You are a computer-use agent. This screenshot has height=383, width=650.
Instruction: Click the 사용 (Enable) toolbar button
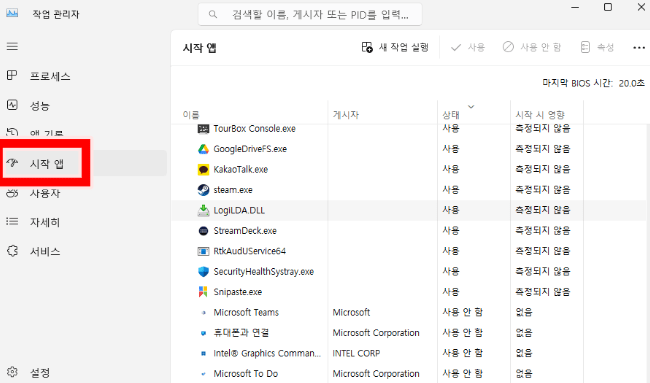click(468, 47)
